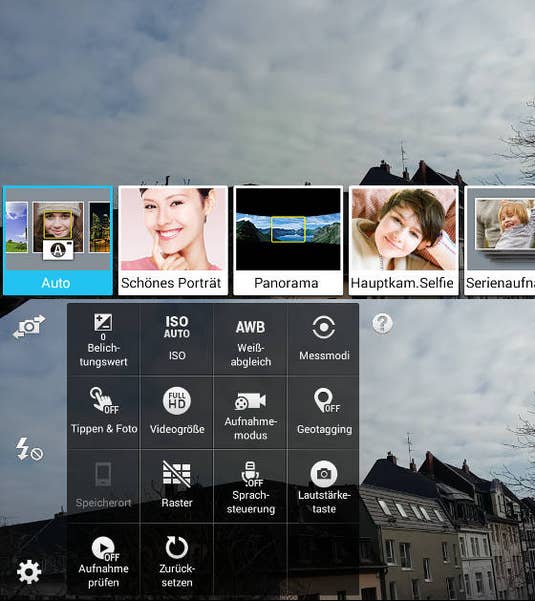The image size is (535, 601).
Task: Tap Zurücksetzen to reset settings
Action: pos(177,561)
